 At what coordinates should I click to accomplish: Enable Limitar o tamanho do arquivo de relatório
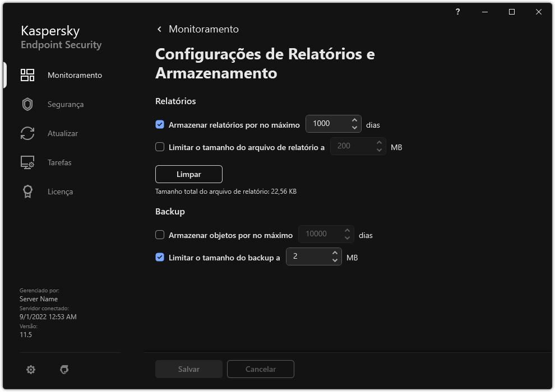(x=160, y=146)
